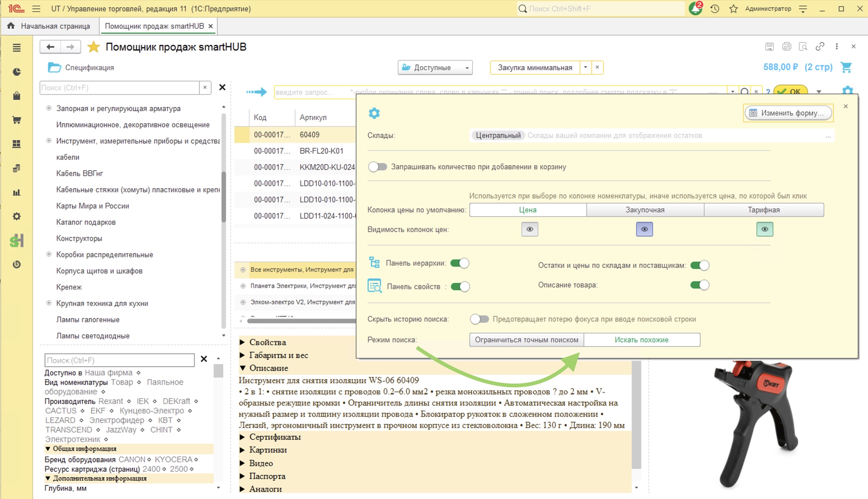Open the smartHUB sH sidebar icon

coord(17,241)
